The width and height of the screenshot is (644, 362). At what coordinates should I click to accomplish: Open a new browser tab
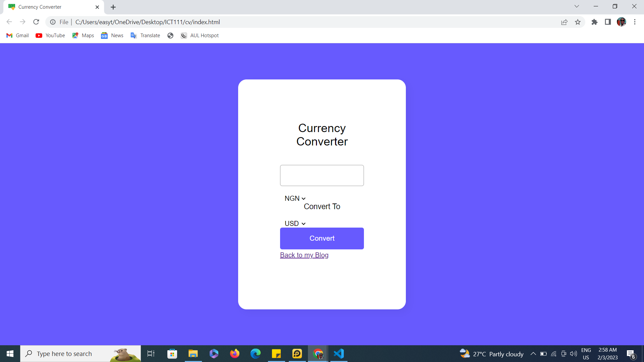click(113, 7)
